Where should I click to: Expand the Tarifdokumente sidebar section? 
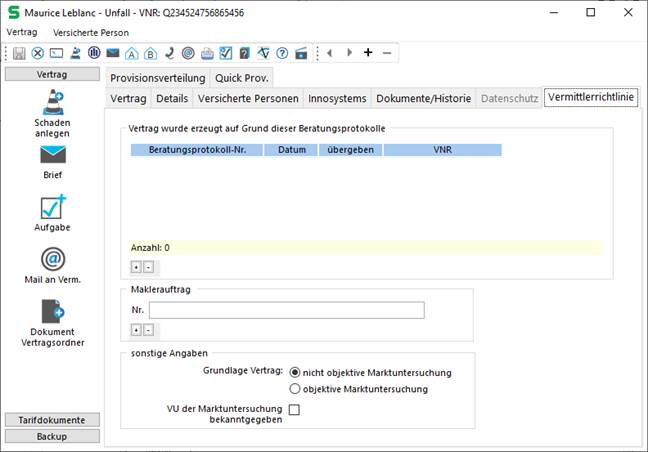click(52, 420)
